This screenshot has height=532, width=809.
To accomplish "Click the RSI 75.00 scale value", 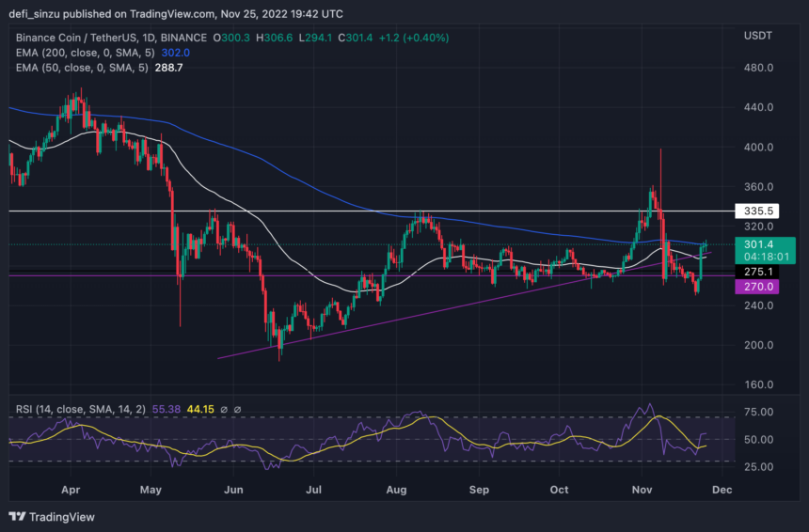I will (758, 413).
